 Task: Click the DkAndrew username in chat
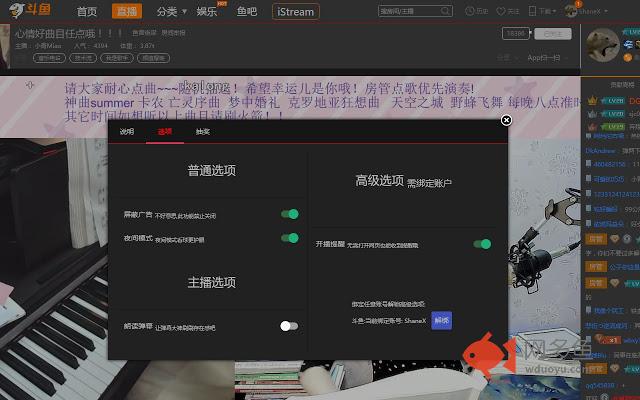pos(600,151)
